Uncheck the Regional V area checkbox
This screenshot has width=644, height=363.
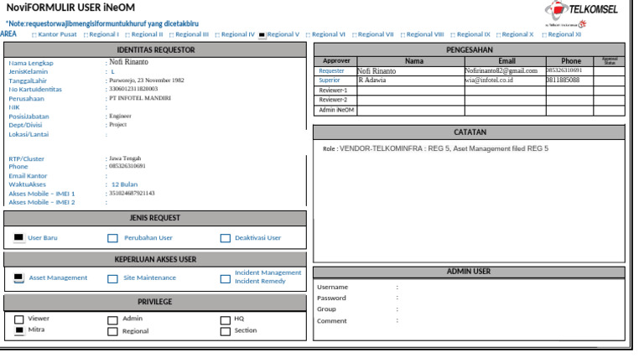(262, 35)
